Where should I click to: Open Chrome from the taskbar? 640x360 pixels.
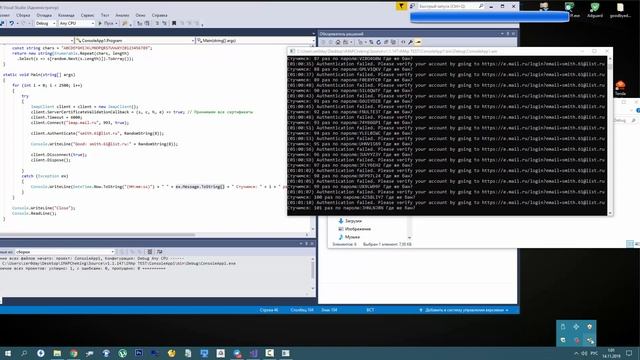click(73, 353)
